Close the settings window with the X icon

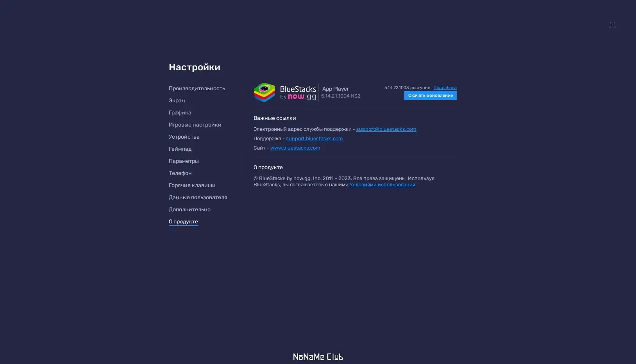click(613, 25)
